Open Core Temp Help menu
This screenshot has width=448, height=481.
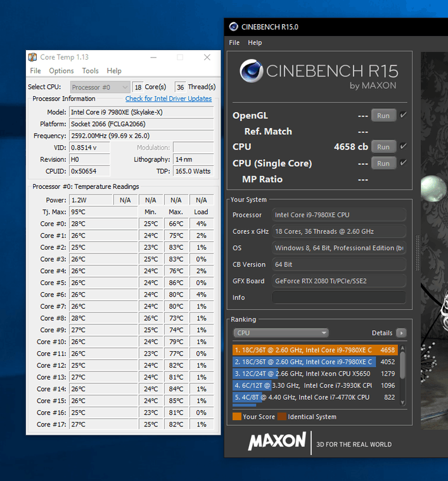click(x=114, y=71)
